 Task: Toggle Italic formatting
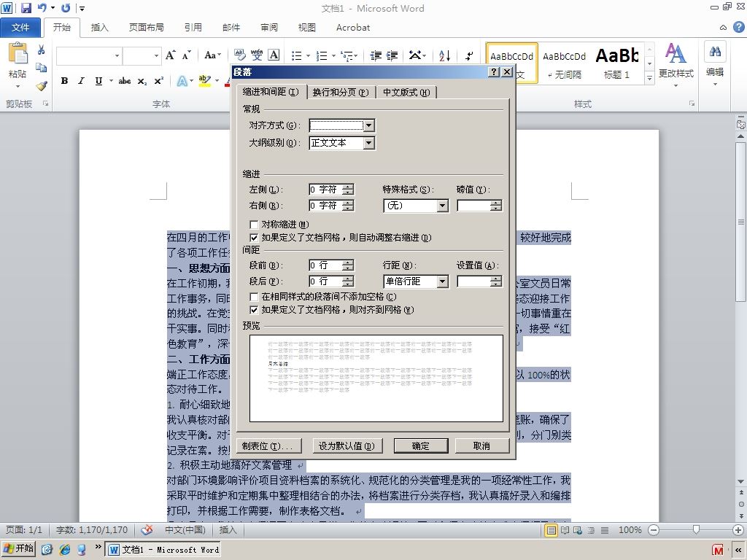click(81, 81)
